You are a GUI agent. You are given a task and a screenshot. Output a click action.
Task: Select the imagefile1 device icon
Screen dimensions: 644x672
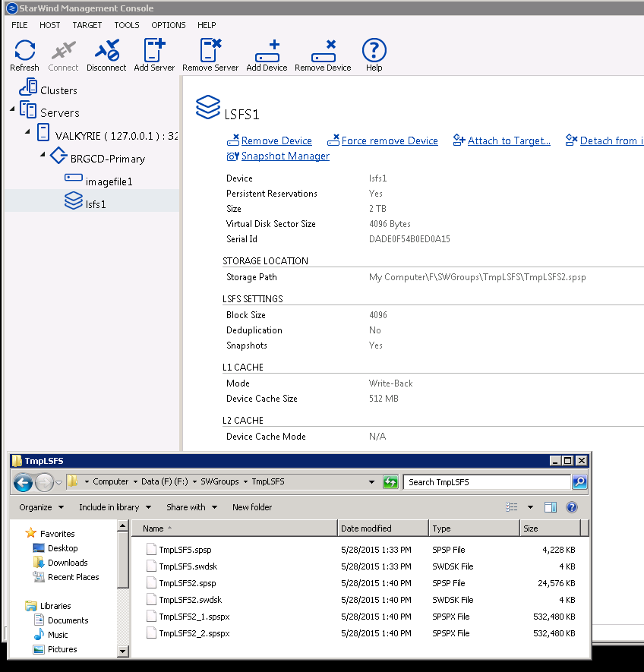point(74,178)
